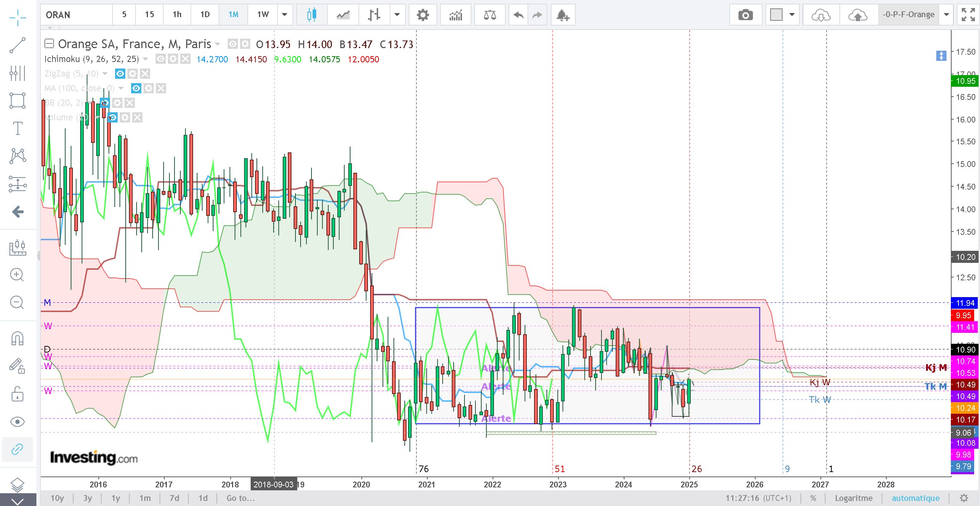Screen dimensions: 980x506
Task: Click the zoom in magnifier
Action: (x=17, y=275)
